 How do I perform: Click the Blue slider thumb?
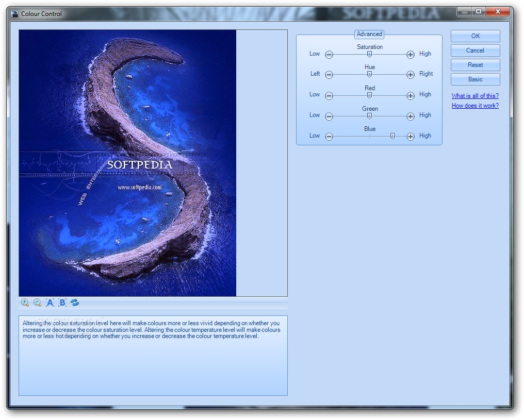[392, 136]
